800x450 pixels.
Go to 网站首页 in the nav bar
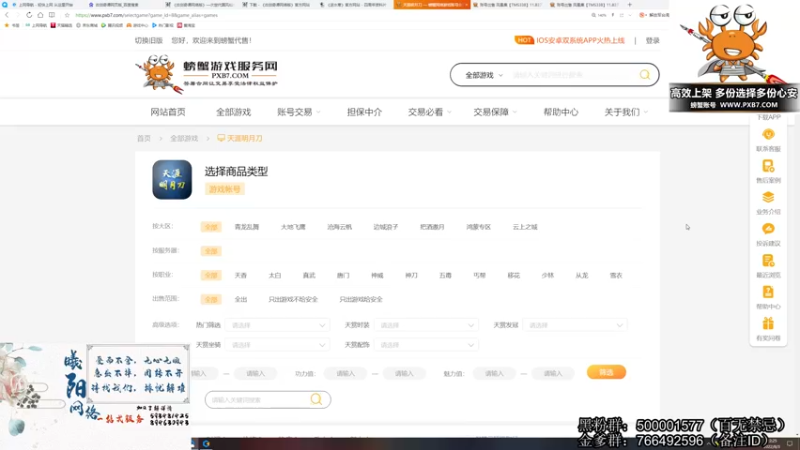168,112
